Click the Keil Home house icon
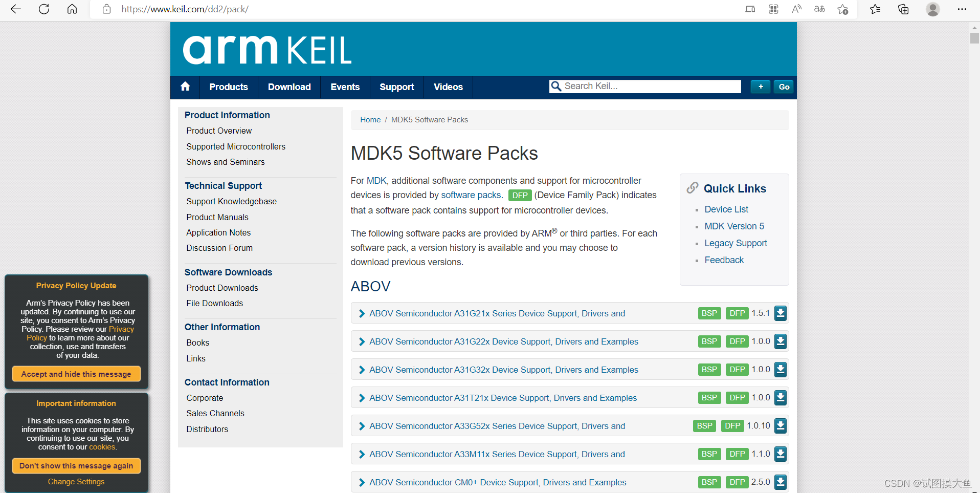This screenshot has height=493, width=980. [x=185, y=87]
